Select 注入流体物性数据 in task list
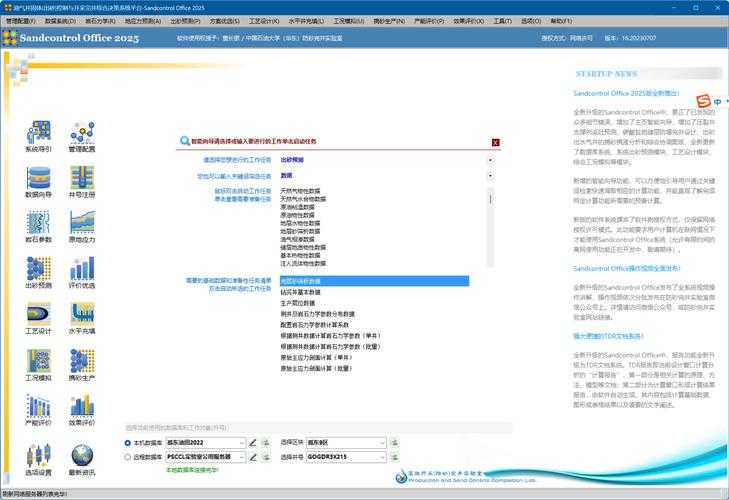The width and height of the screenshot is (729, 500). point(303,263)
